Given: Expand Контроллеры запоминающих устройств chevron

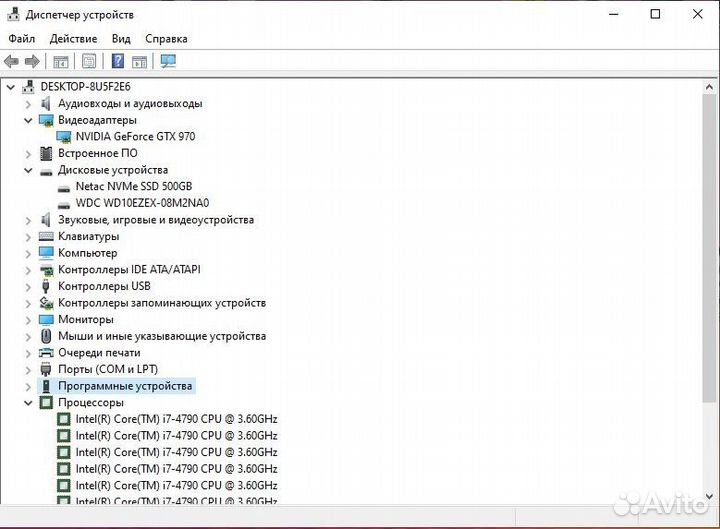Looking at the screenshot, I should [x=28, y=304].
